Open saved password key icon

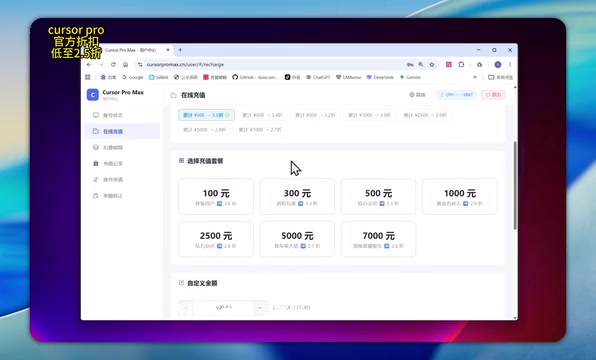tap(410, 65)
